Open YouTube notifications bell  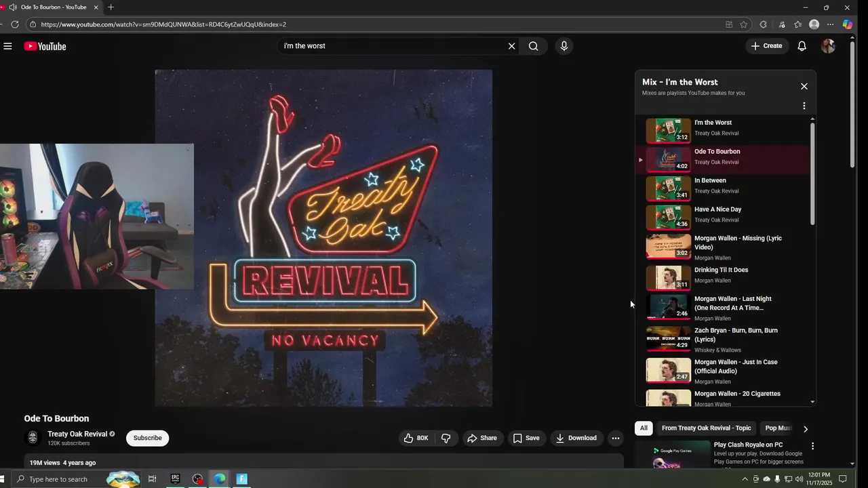(802, 46)
